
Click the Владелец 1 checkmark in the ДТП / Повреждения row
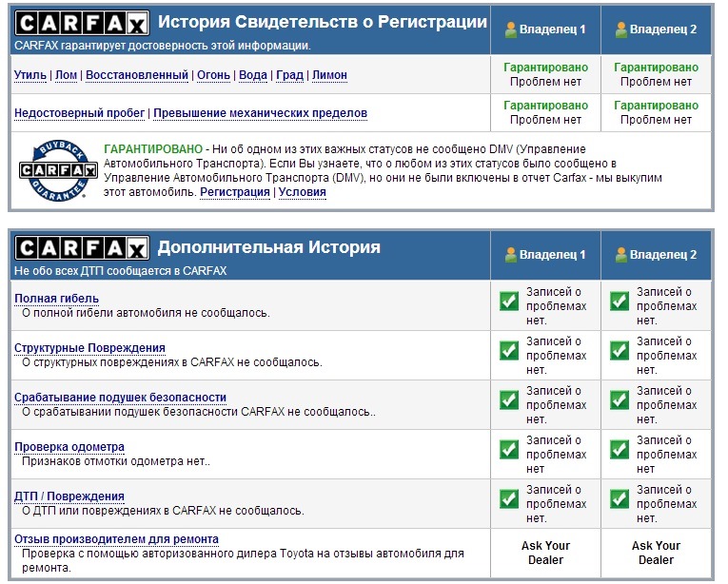[x=509, y=498]
